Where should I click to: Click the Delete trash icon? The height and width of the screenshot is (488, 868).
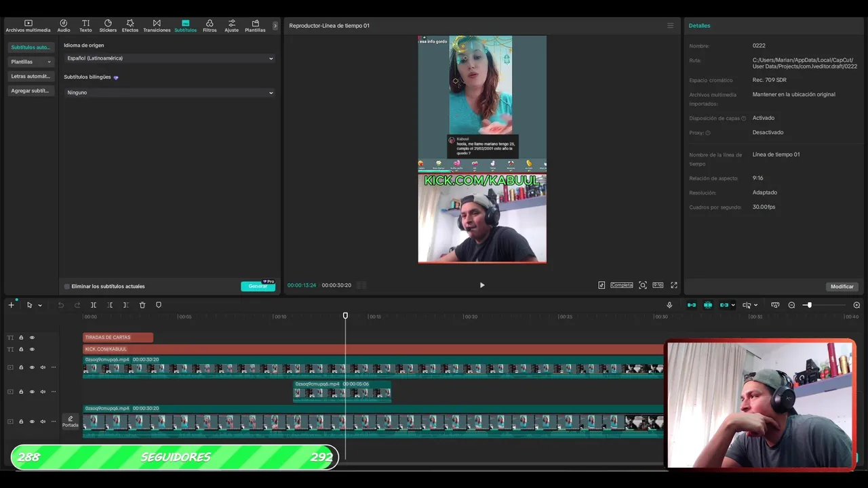142,305
